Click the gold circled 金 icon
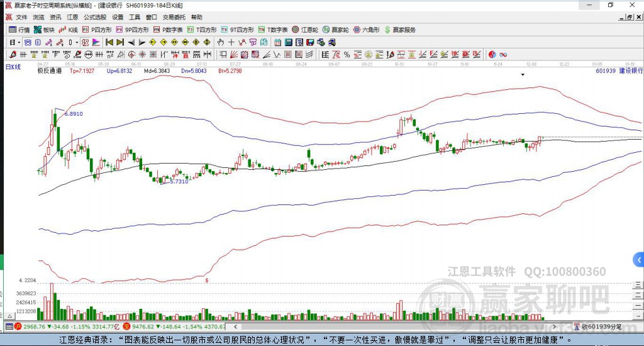644x346 pixels. point(369,55)
